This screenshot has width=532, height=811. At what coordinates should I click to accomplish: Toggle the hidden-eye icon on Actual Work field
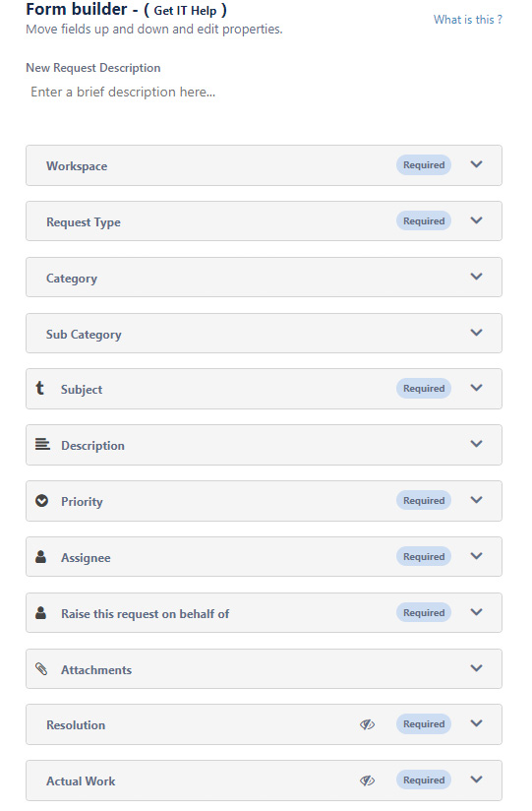[x=367, y=780]
